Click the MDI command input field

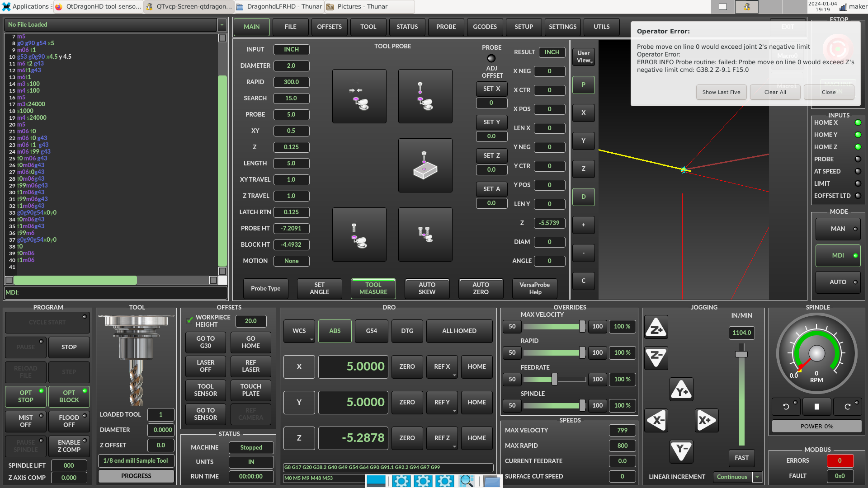116,293
